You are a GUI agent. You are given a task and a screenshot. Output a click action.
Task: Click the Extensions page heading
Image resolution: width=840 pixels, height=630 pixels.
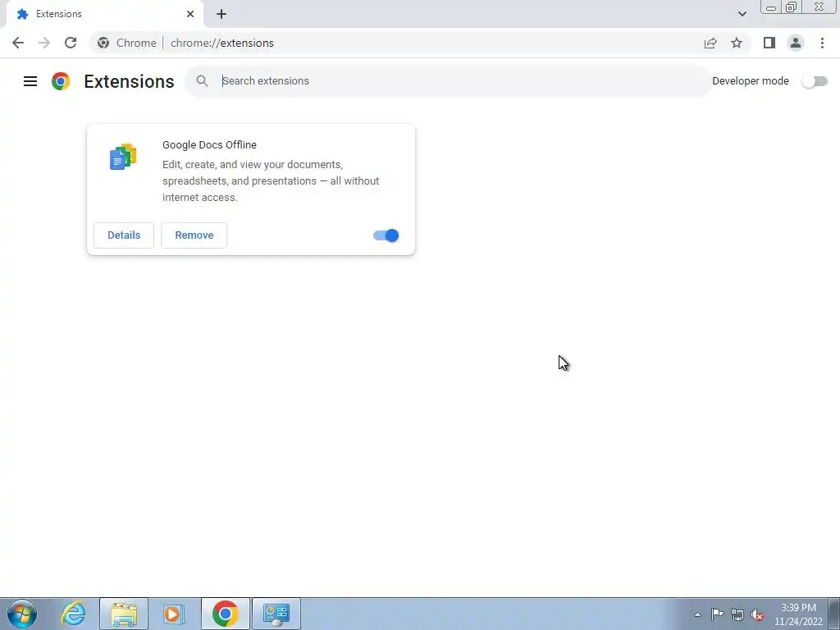pyautogui.click(x=129, y=81)
